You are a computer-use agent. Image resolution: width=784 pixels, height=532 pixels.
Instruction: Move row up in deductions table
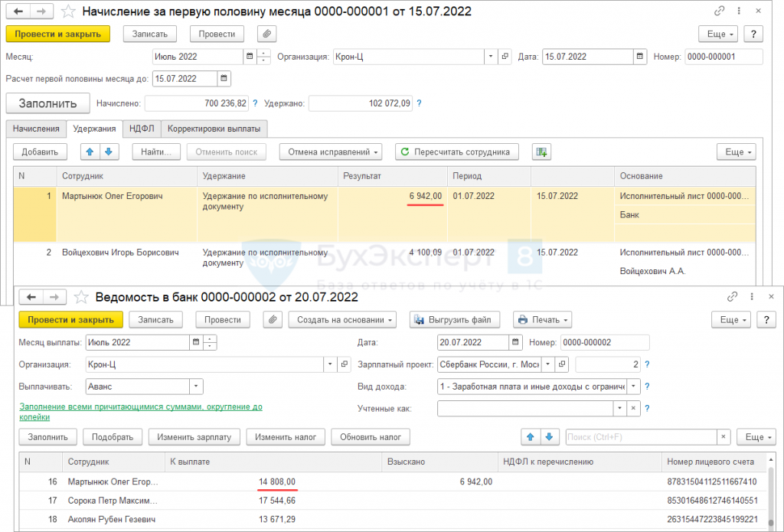coord(90,152)
